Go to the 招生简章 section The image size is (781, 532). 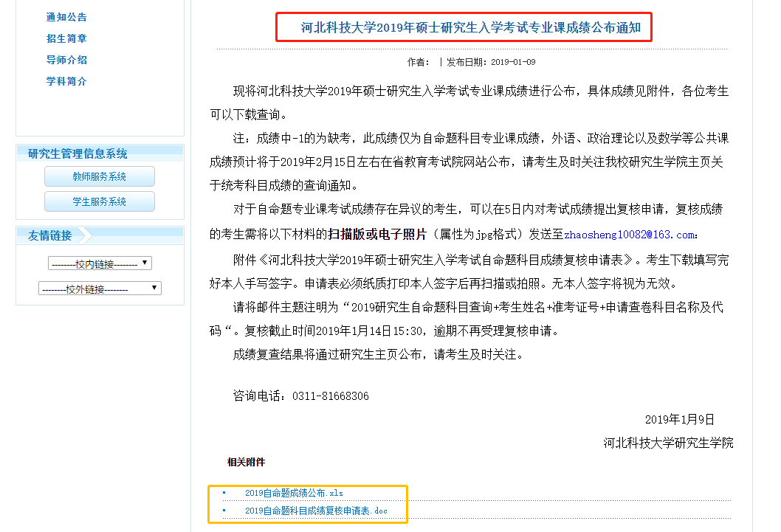coord(66,38)
